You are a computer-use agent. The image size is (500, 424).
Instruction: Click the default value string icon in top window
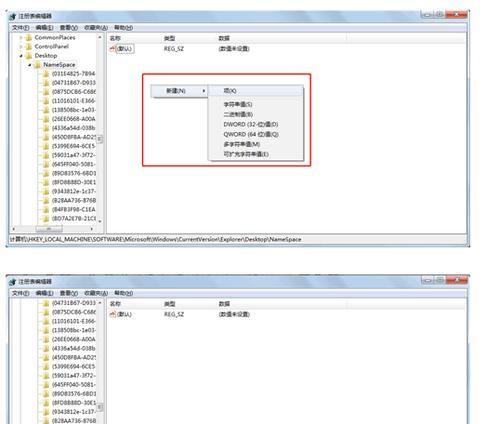112,49
